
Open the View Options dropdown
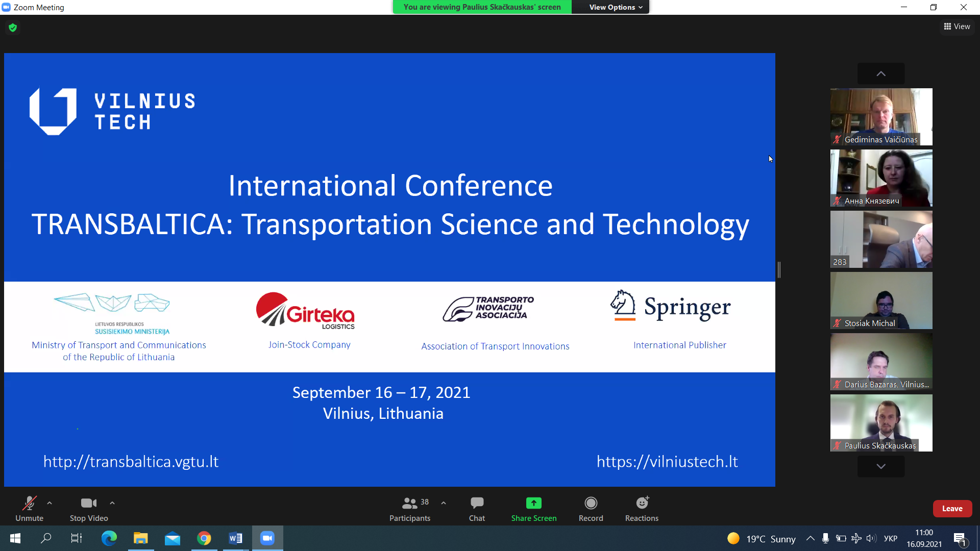[x=616, y=7]
